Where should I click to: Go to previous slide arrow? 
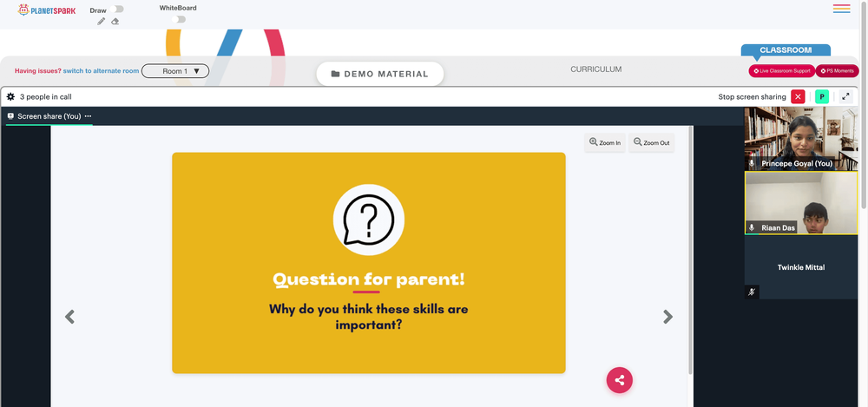pyautogui.click(x=69, y=317)
